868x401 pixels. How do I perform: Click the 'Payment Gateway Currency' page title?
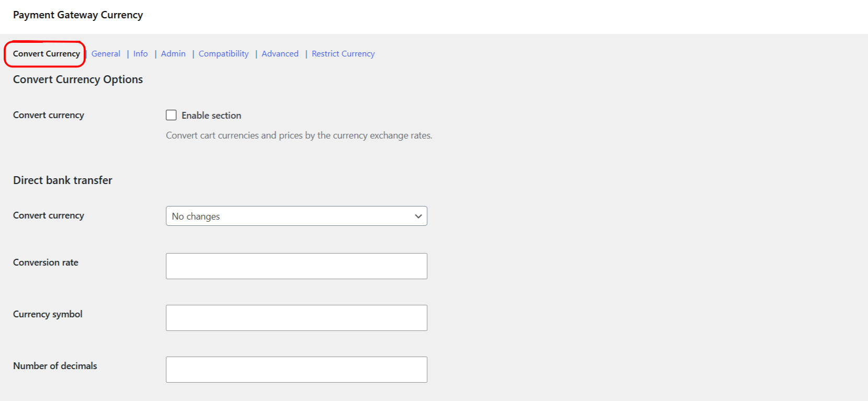pyautogui.click(x=78, y=15)
